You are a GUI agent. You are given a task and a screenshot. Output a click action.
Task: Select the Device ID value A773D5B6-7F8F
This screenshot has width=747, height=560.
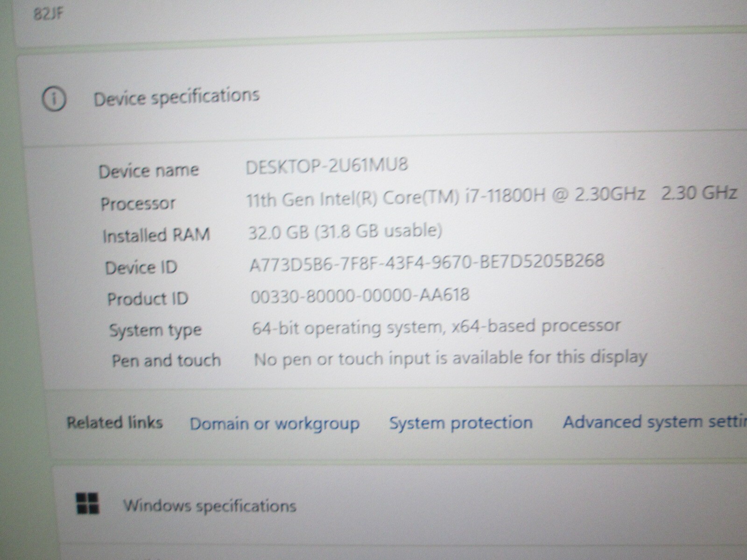pos(427,262)
